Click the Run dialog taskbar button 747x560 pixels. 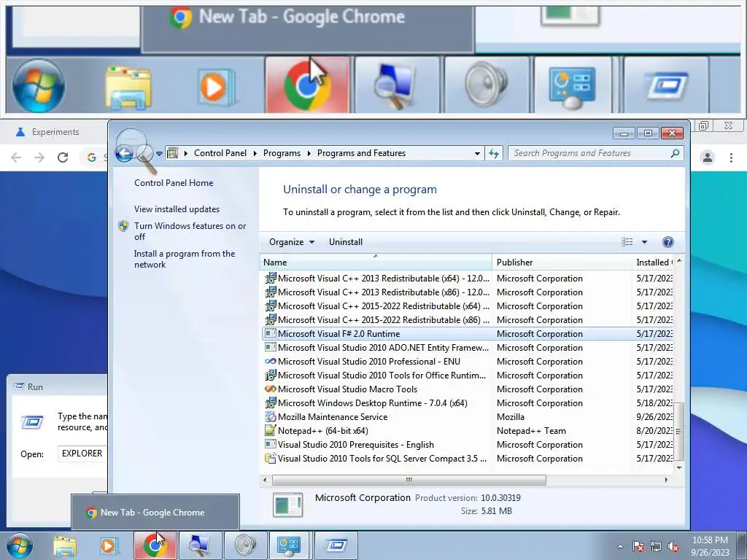pos(336,545)
